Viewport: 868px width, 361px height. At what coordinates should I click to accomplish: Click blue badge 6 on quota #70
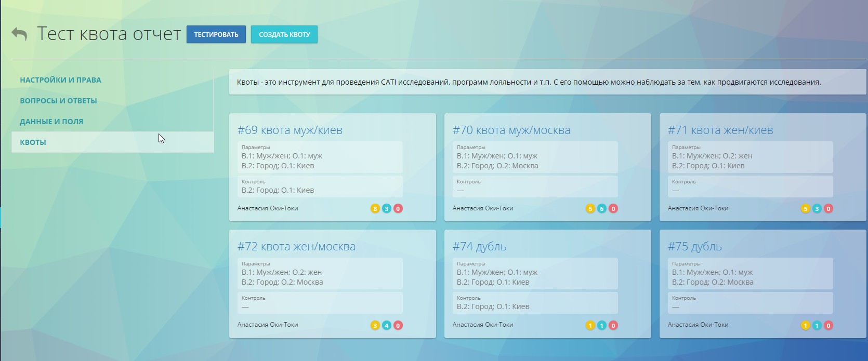601,209
